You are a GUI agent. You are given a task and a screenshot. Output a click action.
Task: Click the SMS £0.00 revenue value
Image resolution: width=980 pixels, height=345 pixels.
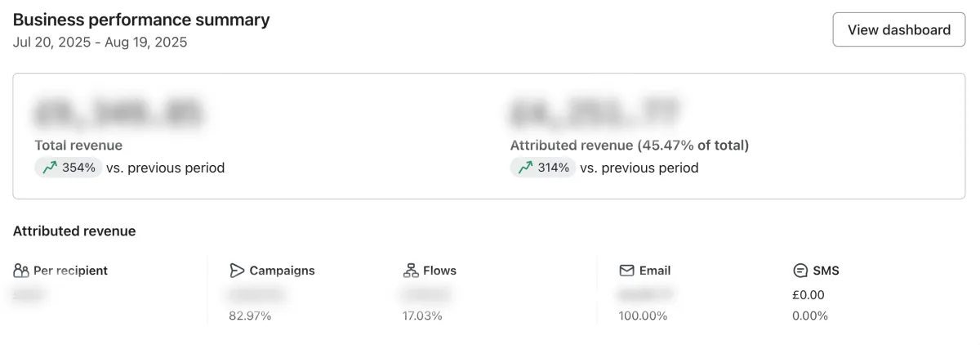coord(808,295)
